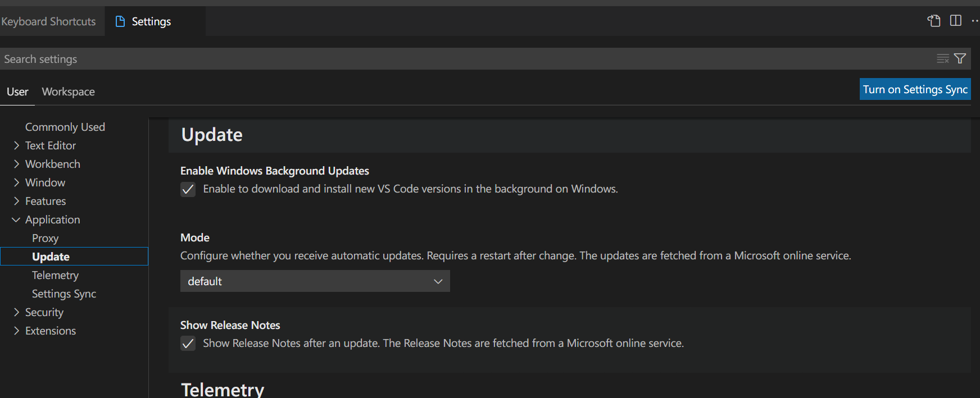Clear the settings search input

pyautogui.click(x=942, y=58)
